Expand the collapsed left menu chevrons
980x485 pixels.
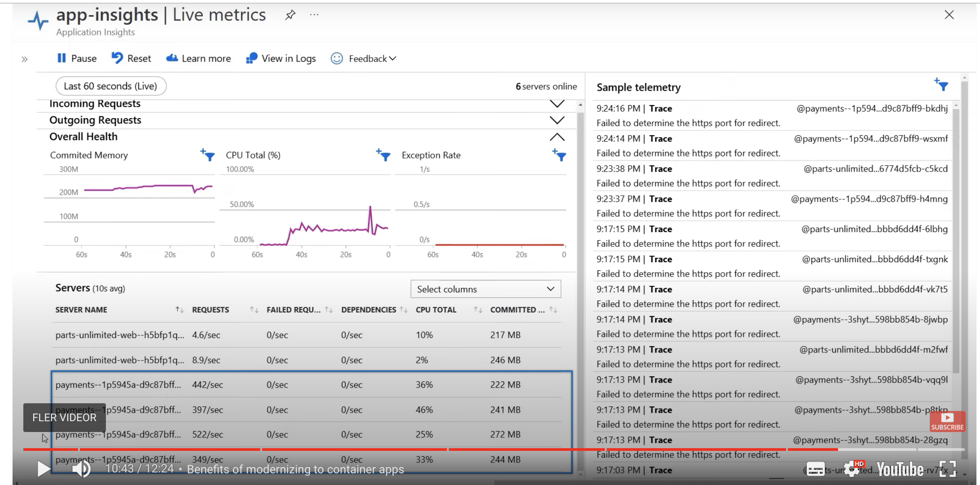coord(25,58)
